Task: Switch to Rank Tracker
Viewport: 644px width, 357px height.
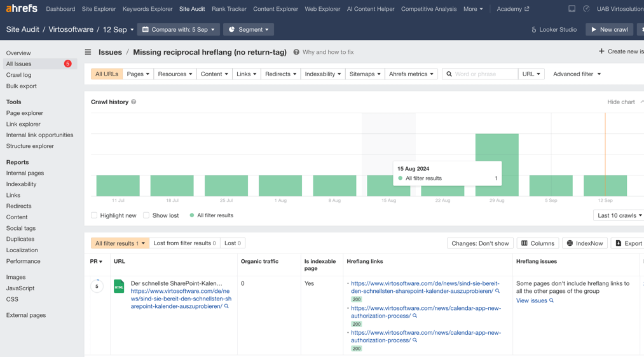Action: click(229, 9)
